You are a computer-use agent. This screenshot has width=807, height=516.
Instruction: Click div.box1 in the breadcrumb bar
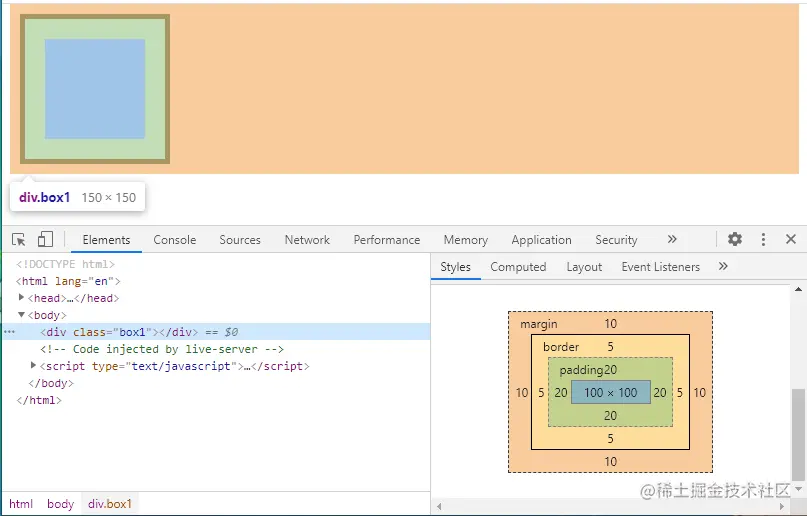(110, 504)
